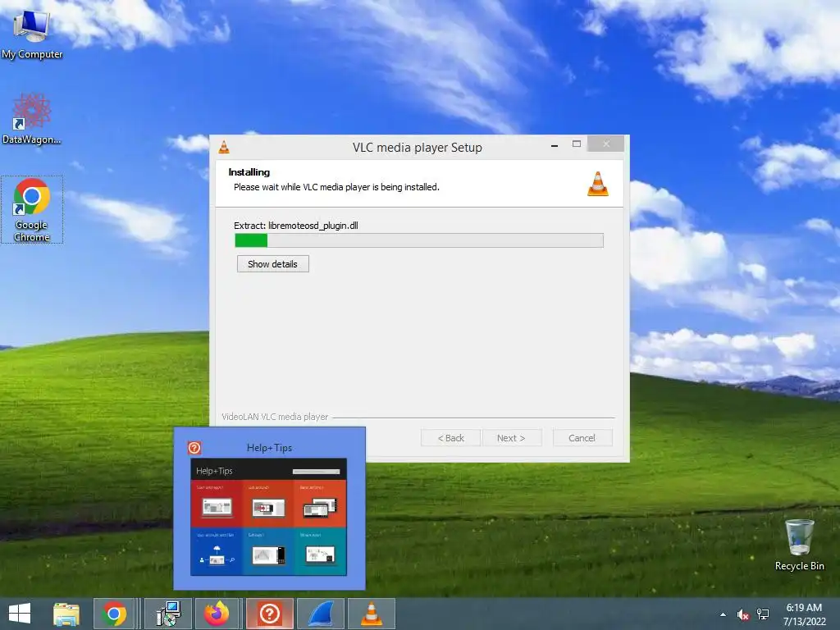The image size is (840, 630).
Task: Open the Recycle Bin on the desktop
Action: click(799, 544)
